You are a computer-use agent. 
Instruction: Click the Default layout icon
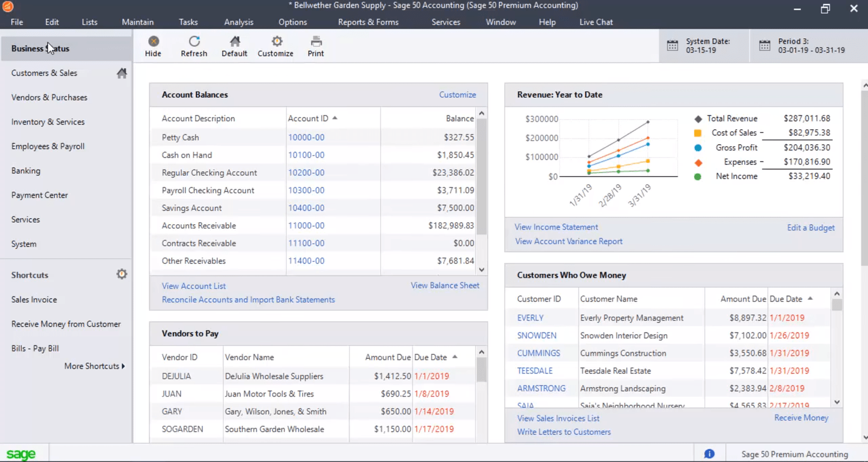point(234,46)
